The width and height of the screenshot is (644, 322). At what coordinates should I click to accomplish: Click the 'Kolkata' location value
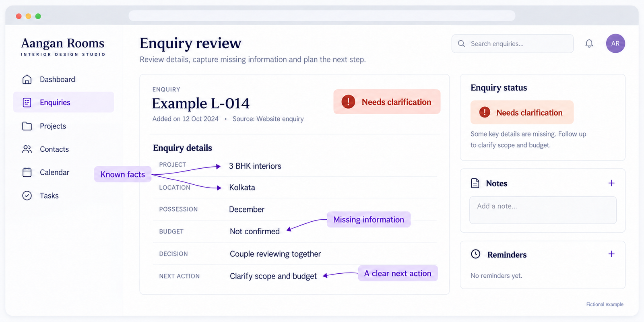coord(242,188)
